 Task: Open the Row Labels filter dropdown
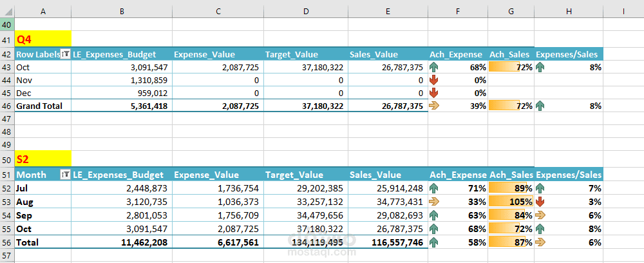point(65,55)
